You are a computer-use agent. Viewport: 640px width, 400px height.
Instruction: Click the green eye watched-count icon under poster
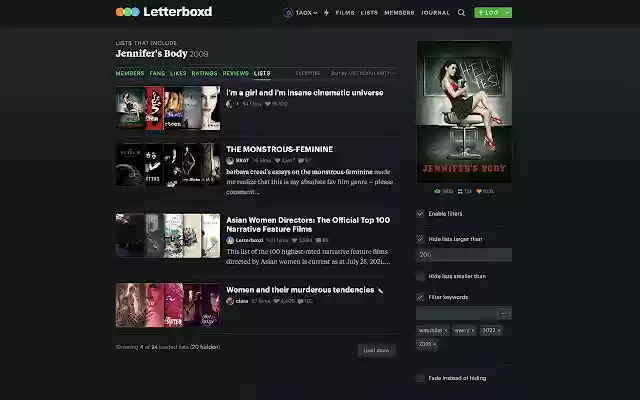point(438,191)
